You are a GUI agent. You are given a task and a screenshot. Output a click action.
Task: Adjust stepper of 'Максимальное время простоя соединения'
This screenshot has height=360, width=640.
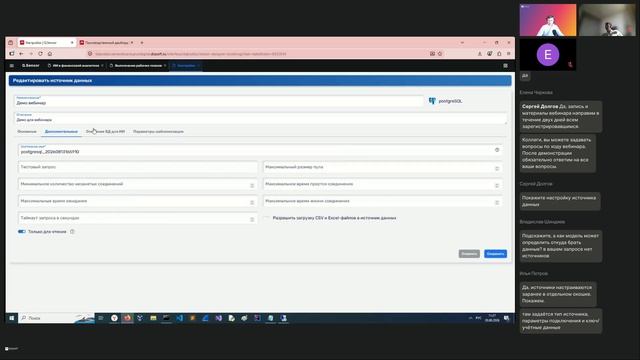pyautogui.click(x=497, y=185)
